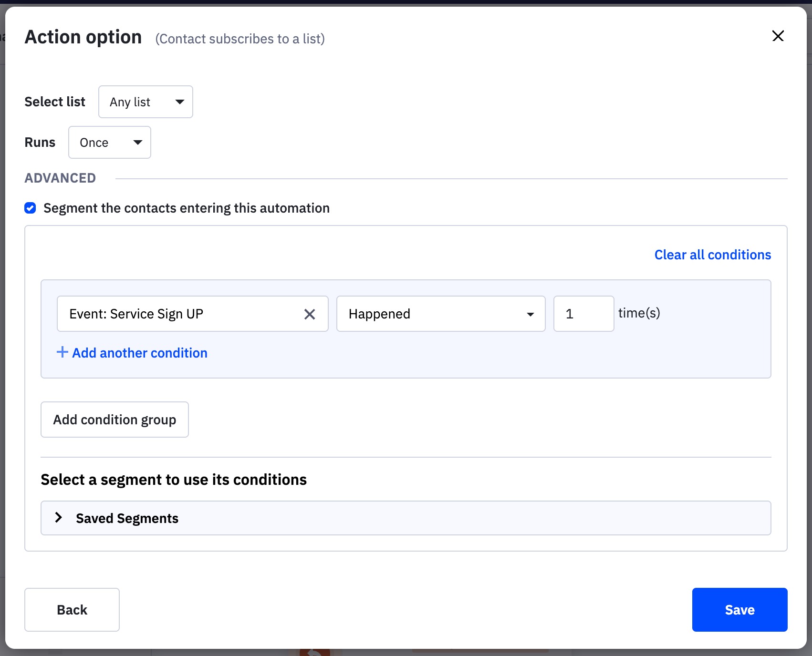Image resolution: width=812 pixels, height=656 pixels.
Task: Click the times count input field
Action: pos(583,314)
